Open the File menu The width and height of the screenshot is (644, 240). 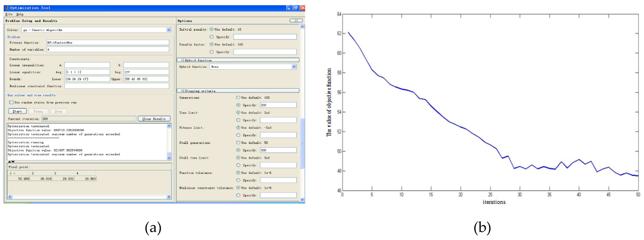point(9,14)
